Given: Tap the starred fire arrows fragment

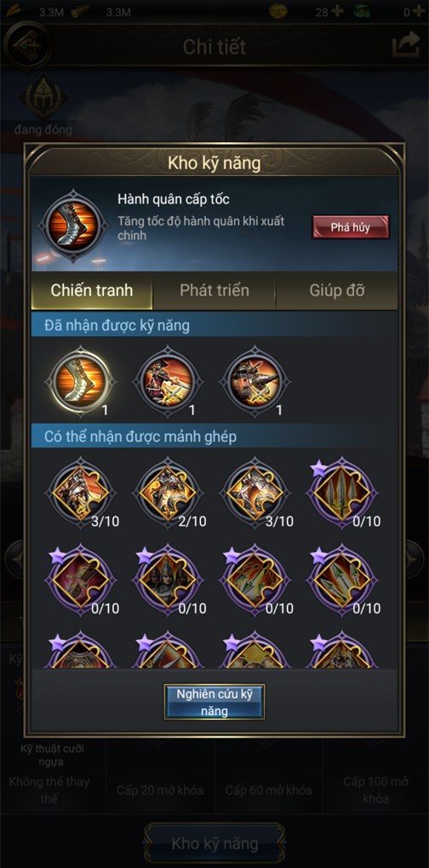Looking at the screenshot, I should click(x=255, y=579).
